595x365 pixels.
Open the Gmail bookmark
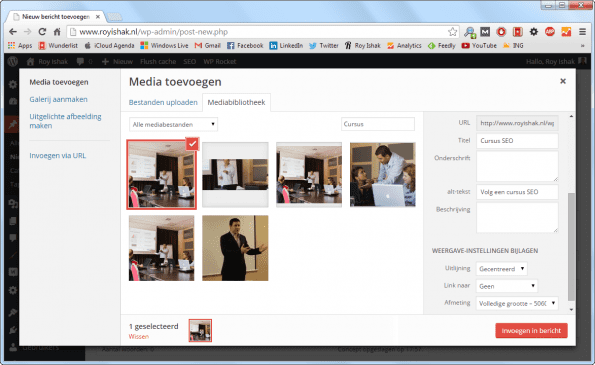click(x=208, y=46)
